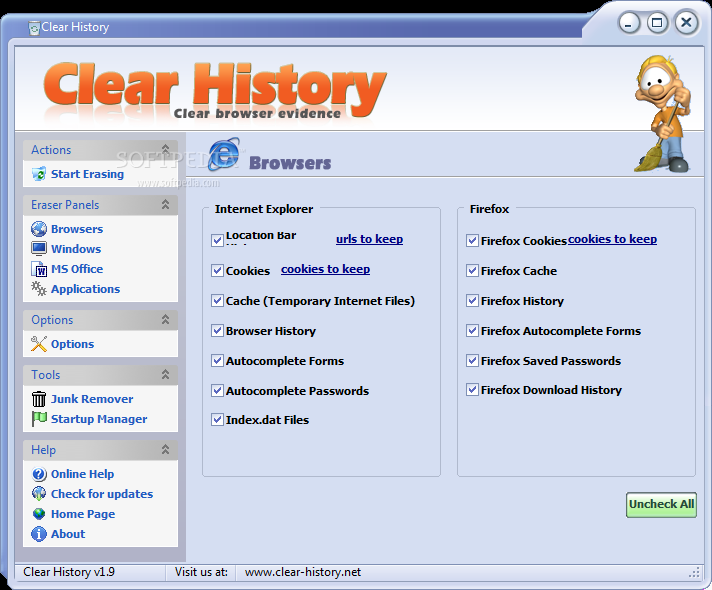Screen dimensions: 712x590
Task: Uncheck Firefox Download History checkbox
Action: [472, 390]
